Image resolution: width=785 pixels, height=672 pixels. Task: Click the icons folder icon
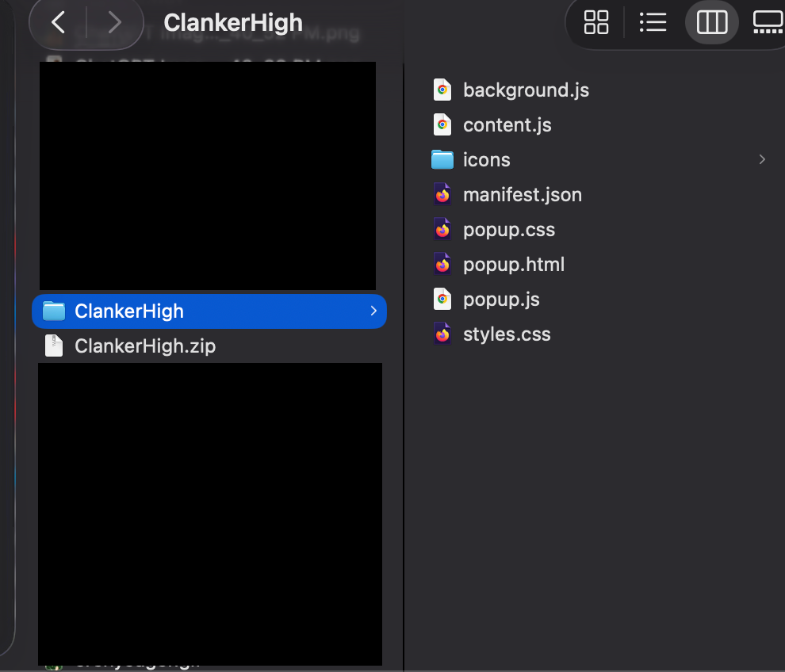442,159
